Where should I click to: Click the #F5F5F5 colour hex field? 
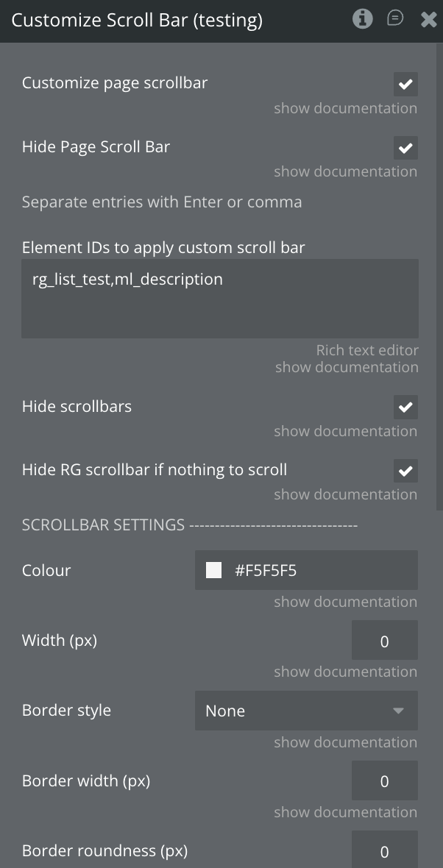(316, 570)
